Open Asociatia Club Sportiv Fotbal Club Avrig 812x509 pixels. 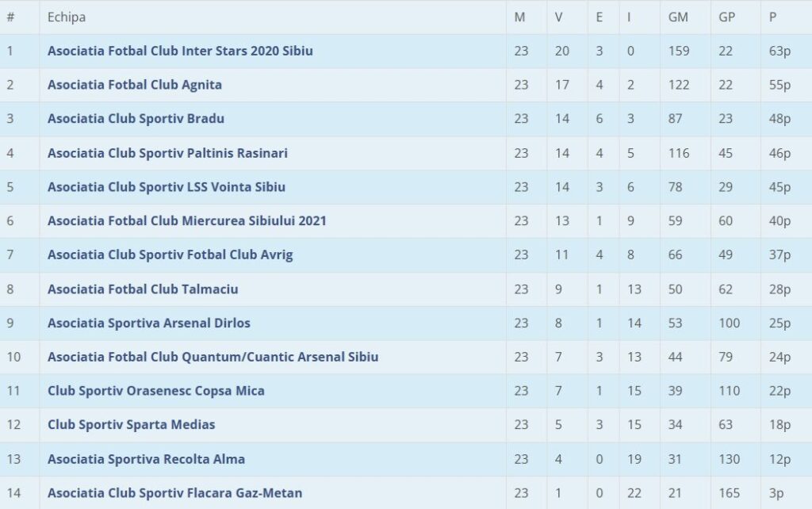point(170,254)
